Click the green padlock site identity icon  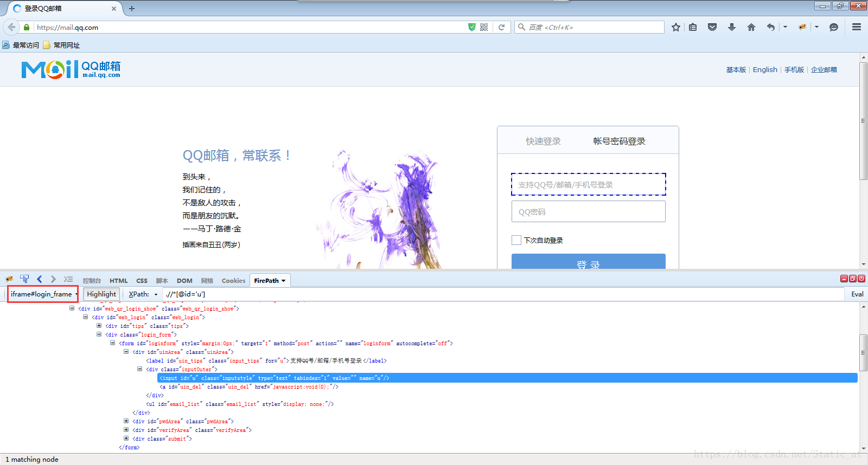[27, 27]
